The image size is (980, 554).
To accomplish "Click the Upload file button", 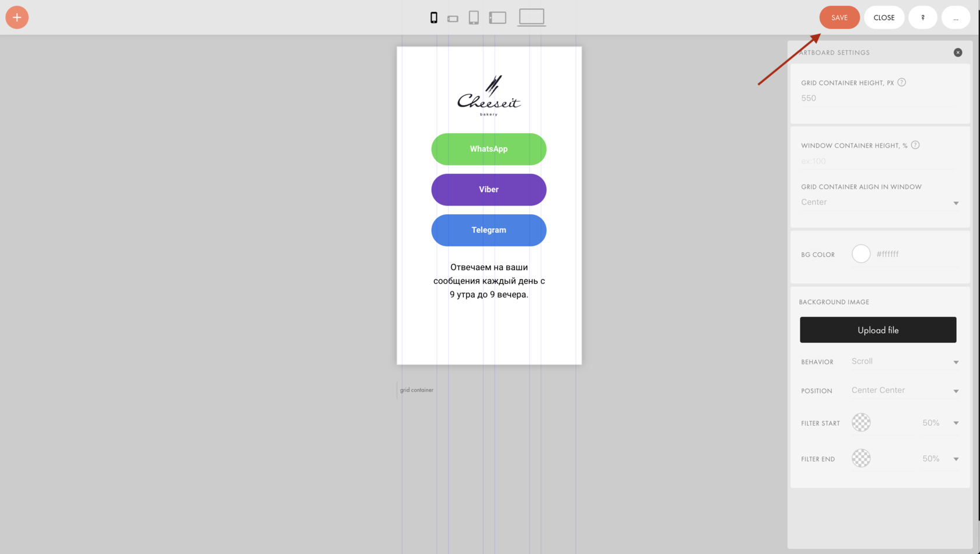I will [x=878, y=330].
